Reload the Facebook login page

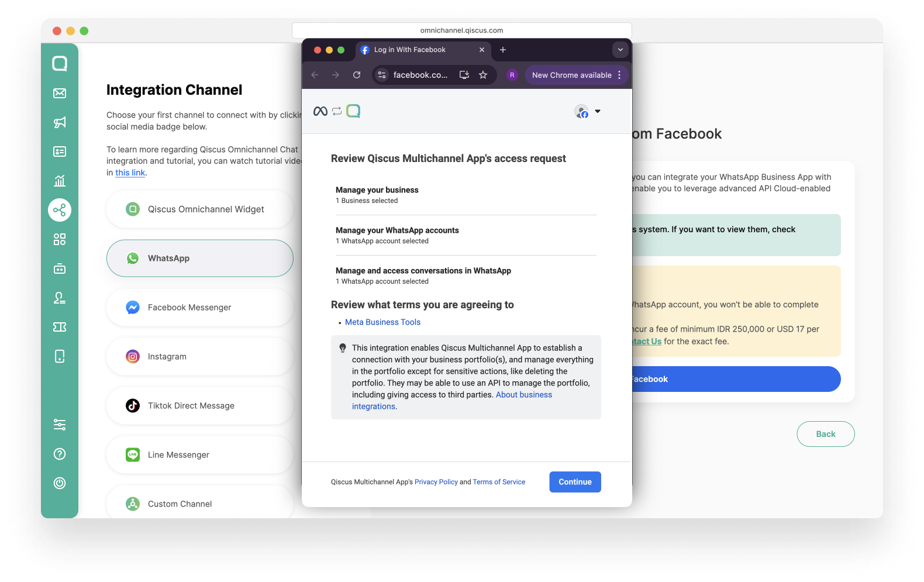click(357, 75)
